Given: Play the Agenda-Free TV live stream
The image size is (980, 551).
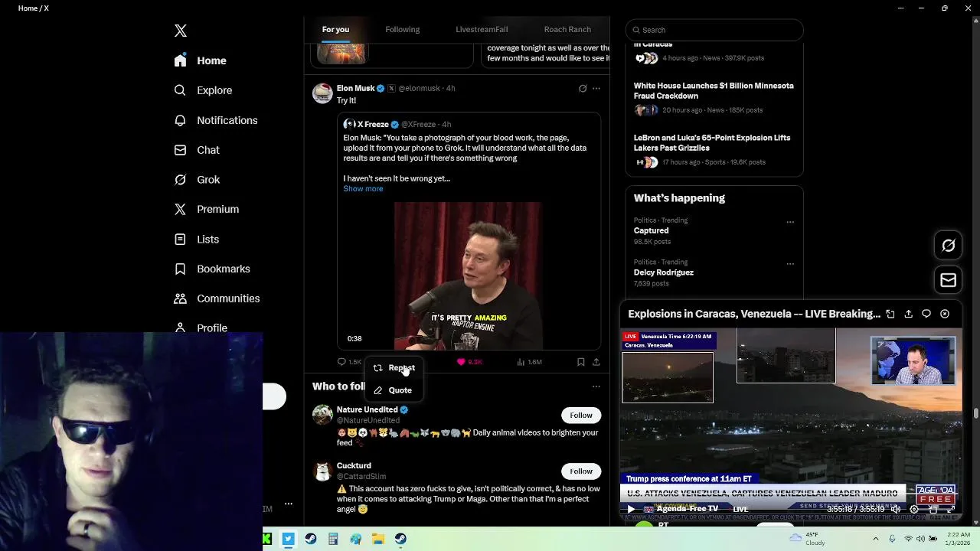Looking at the screenshot, I should pos(631,509).
